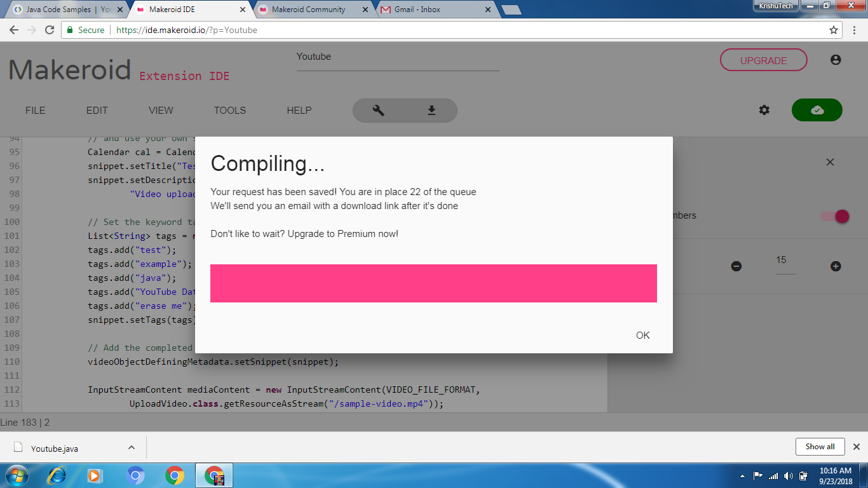This screenshot has height=488, width=868.
Task: Click the network signal tray icon
Action: coord(773,476)
